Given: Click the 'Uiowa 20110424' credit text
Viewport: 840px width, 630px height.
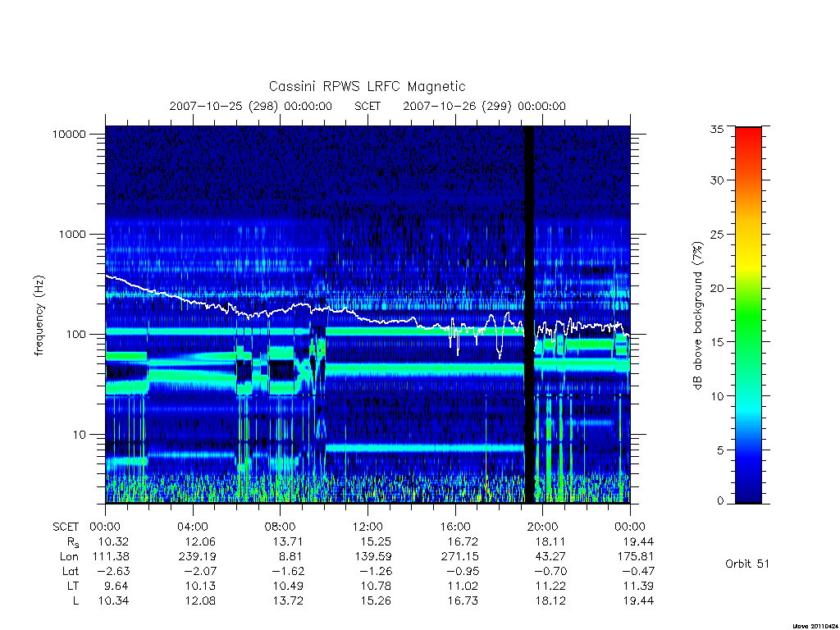Looking at the screenshot, I should coord(814,626).
